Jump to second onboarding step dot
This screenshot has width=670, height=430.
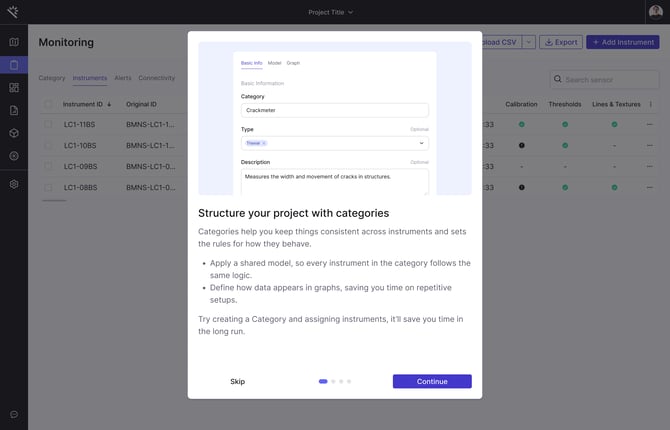333,381
